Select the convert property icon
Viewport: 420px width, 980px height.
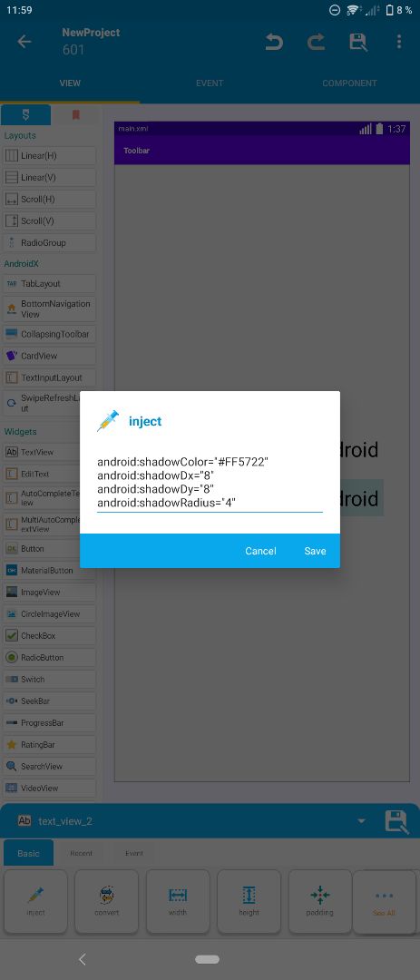tap(107, 901)
